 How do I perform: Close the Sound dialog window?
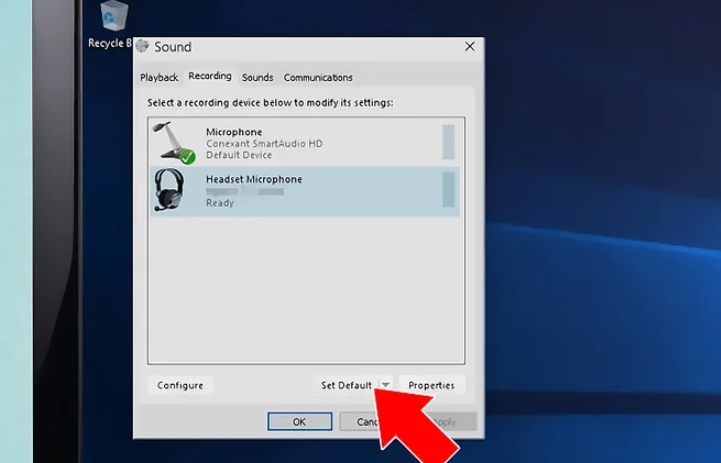470,47
